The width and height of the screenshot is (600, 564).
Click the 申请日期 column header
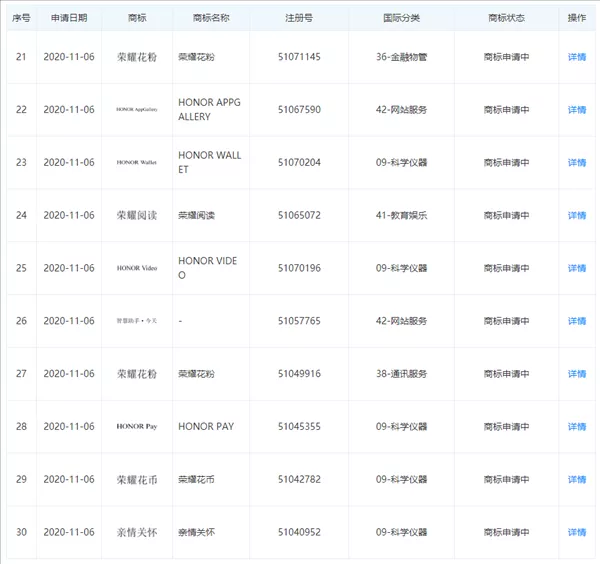pos(69,18)
